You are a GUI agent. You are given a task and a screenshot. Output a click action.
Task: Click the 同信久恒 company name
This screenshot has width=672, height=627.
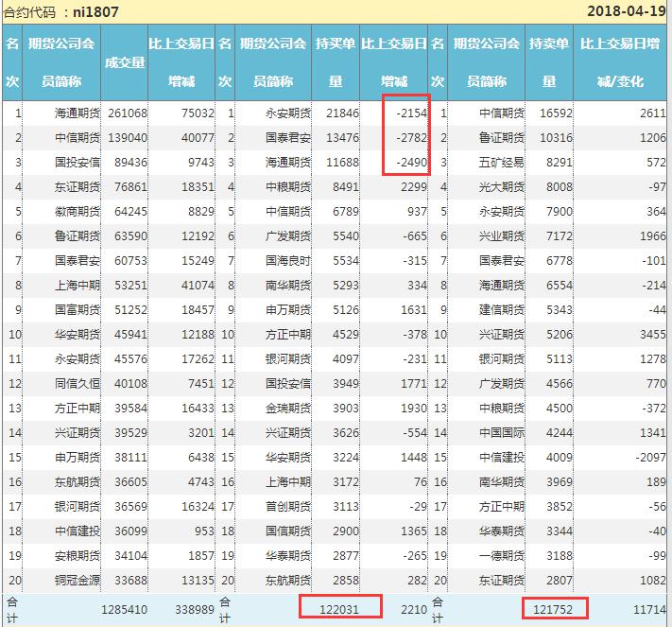78,383
